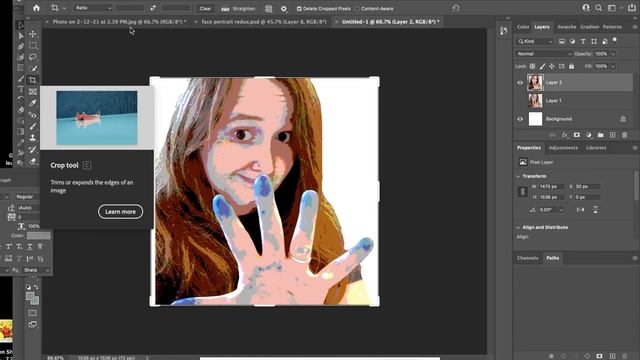The height and width of the screenshot is (360, 640).
Task: Select the Eyedropper tool
Action: [33, 103]
